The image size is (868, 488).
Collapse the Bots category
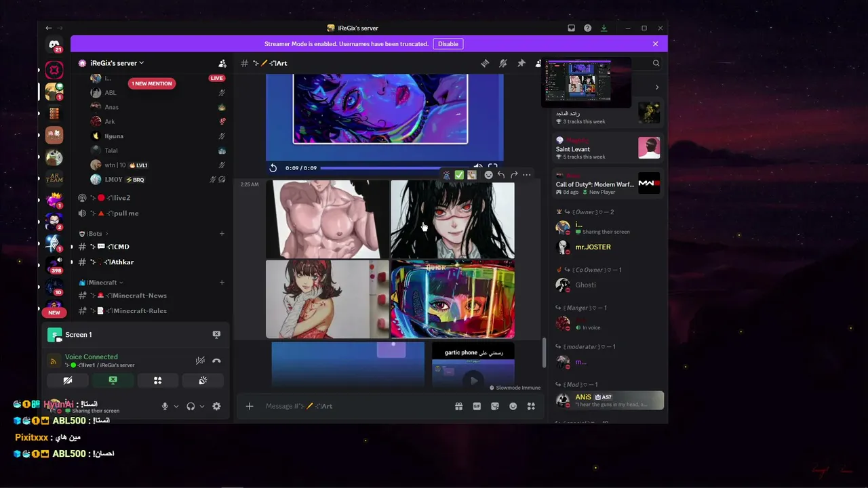[94, 234]
